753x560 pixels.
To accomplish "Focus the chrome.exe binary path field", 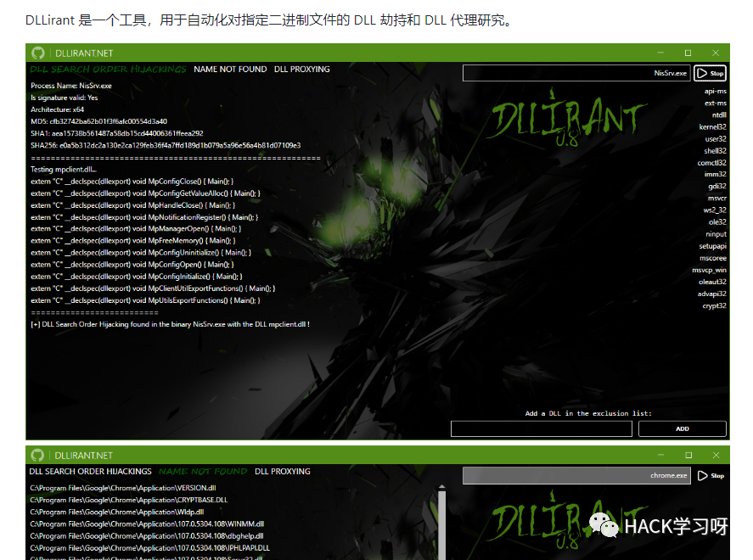I will tap(576, 475).
